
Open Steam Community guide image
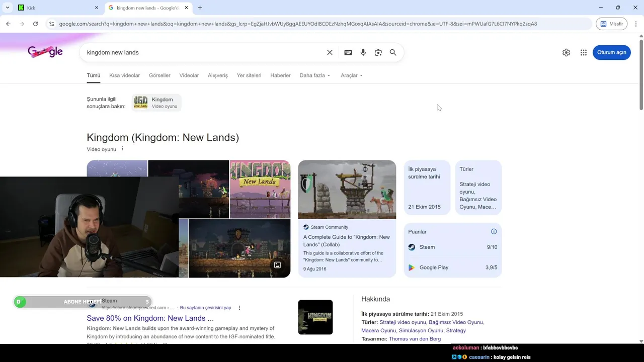(x=347, y=190)
